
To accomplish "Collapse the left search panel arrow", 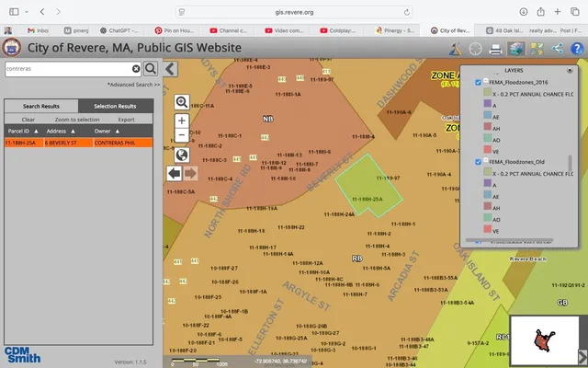I will click(x=171, y=68).
